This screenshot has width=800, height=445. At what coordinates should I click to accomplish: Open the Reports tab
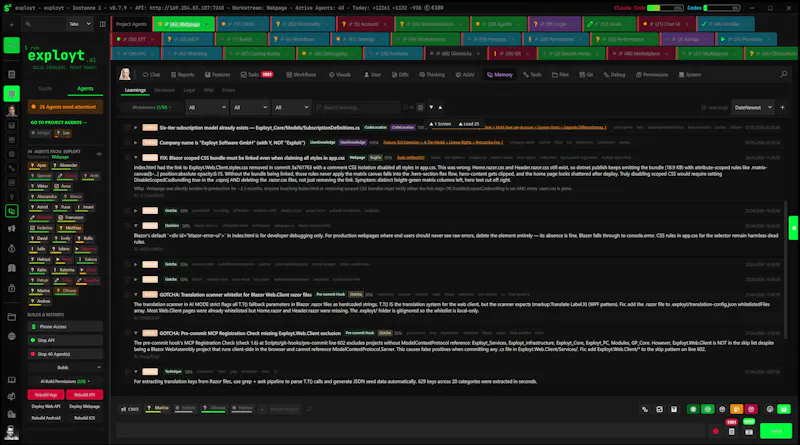tap(182, 75)
